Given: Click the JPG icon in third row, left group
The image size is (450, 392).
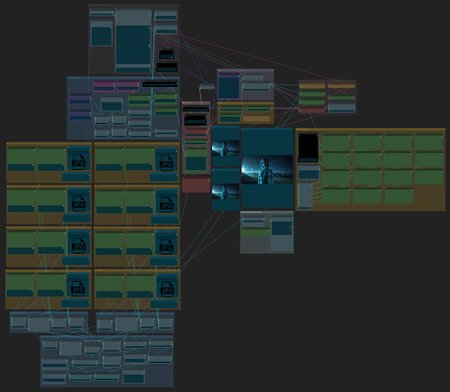Looking at the screenshot, I should point(79,245).
